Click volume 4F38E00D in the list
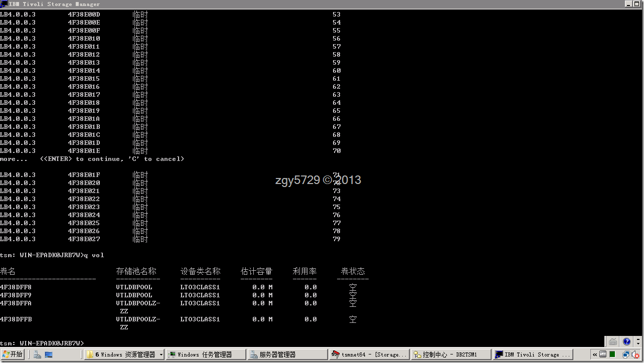The height and width of the screenshot is (363, 644). 84,15
